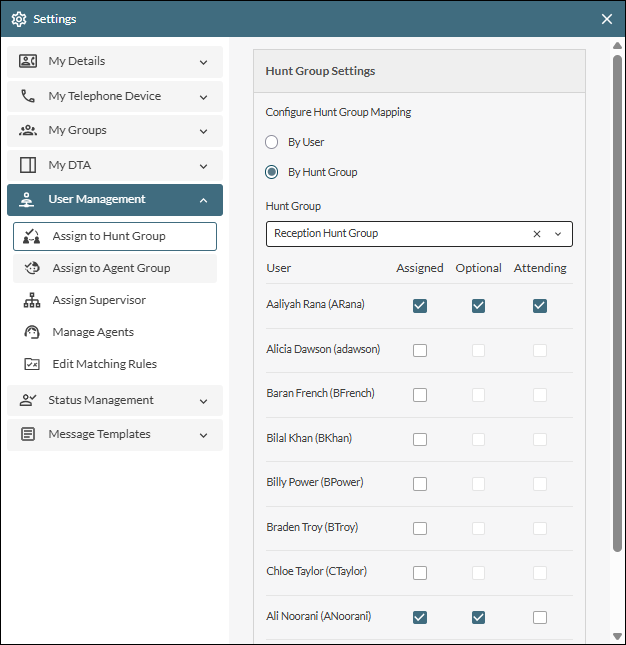The height and width of the screenshot is (645, 626).
Task: Open the Reception Hunt Group dropdown arrow
Action: (x=558, y=234)
